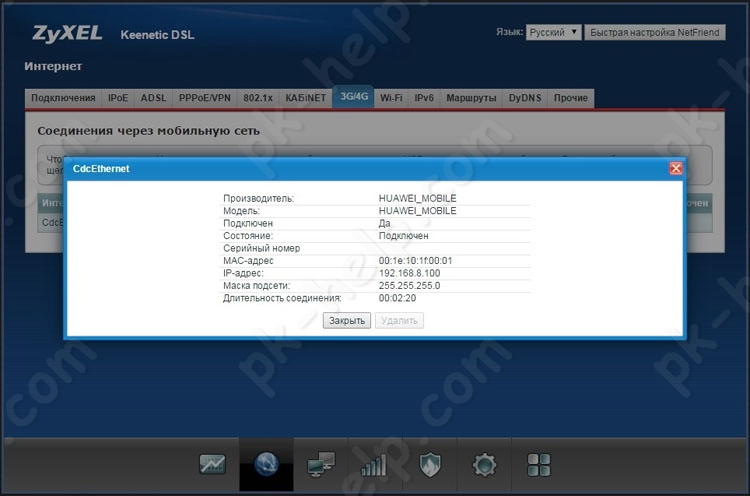Select the 3G/4G tab
Viewport: 750px width, 496px height.
[x=354, y=97]
